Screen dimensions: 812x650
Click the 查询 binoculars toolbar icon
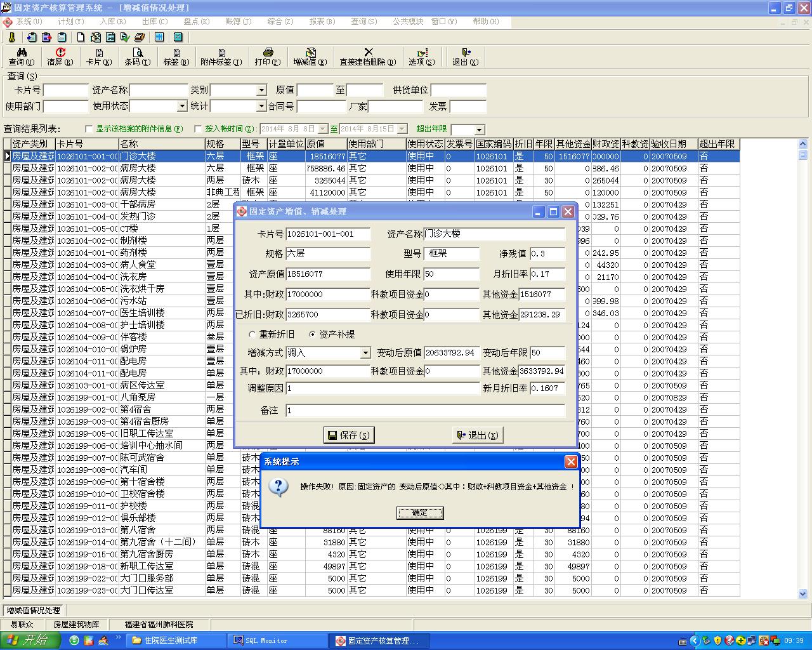click(x=22, y=56)
